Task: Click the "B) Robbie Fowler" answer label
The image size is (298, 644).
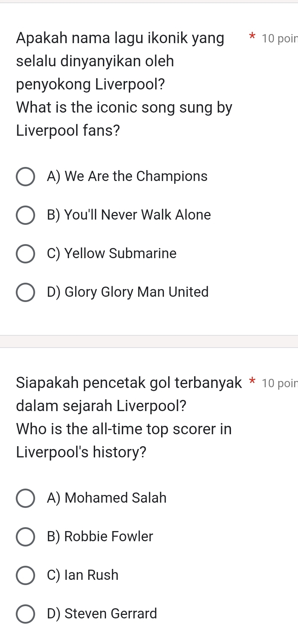Action: pyautogui.click(x=100, y=536)
